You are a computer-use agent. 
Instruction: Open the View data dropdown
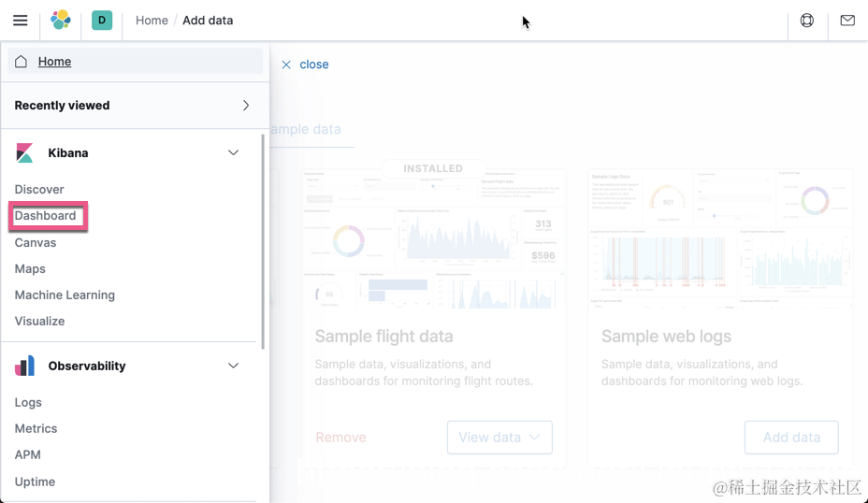[x=499, y=438]
